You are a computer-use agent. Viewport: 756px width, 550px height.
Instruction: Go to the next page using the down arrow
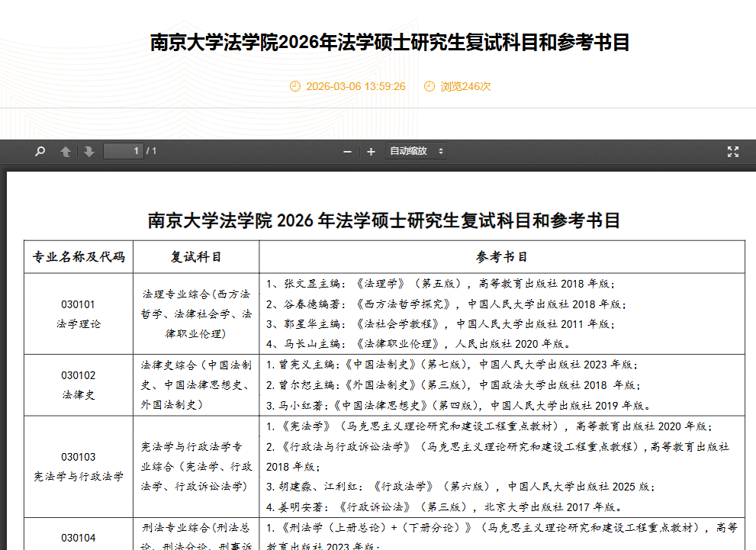point(88,150)
